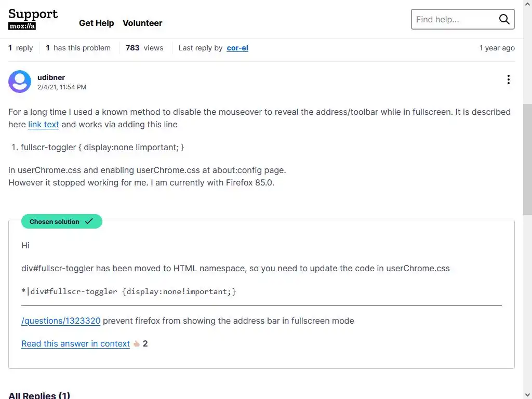Follow the "link text" hyperlink
This screenshot has height=399, width=532.
(44, 124)
